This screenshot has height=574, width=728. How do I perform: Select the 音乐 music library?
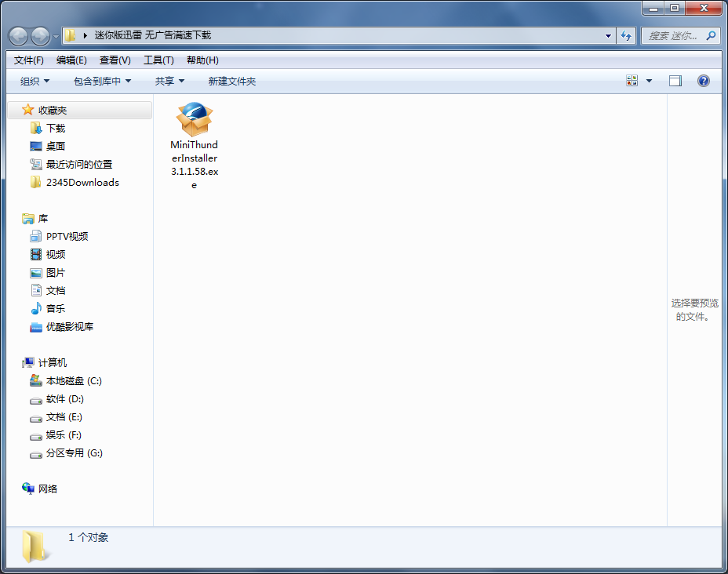tap(55, 308)
